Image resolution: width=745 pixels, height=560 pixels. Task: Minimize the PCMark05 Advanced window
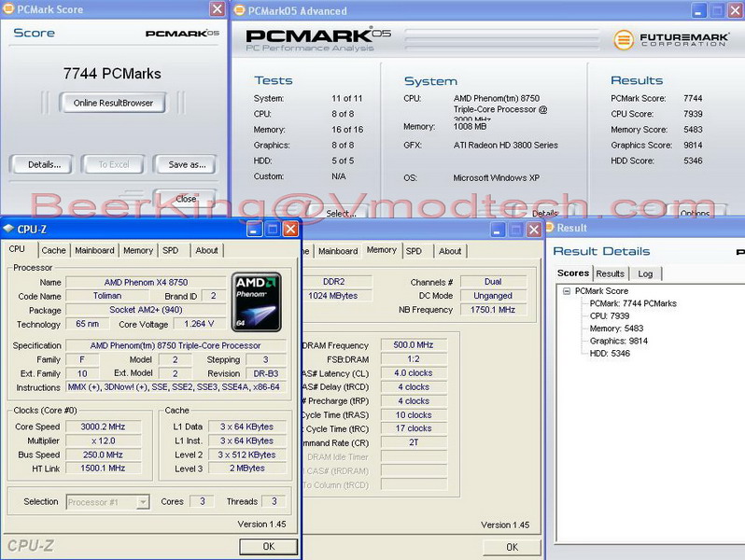point(698,10)
